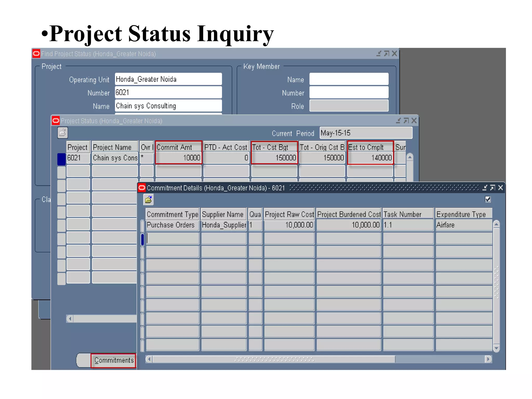Click the Key Member Number field
The height and width of the screenshot is (399, 532).
[x=349, y=92]
